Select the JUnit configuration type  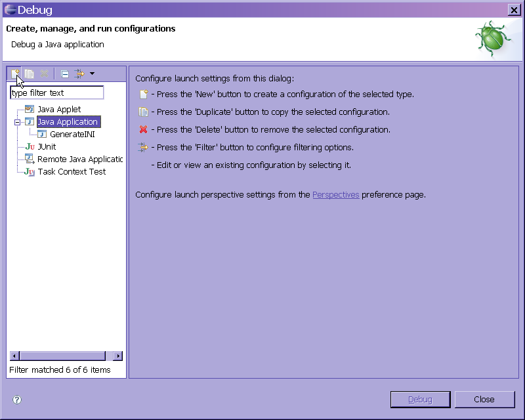click(x=47, y=147)
